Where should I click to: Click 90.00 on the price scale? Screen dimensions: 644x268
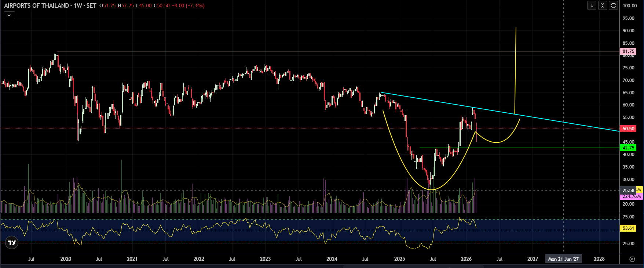[629, 31]
